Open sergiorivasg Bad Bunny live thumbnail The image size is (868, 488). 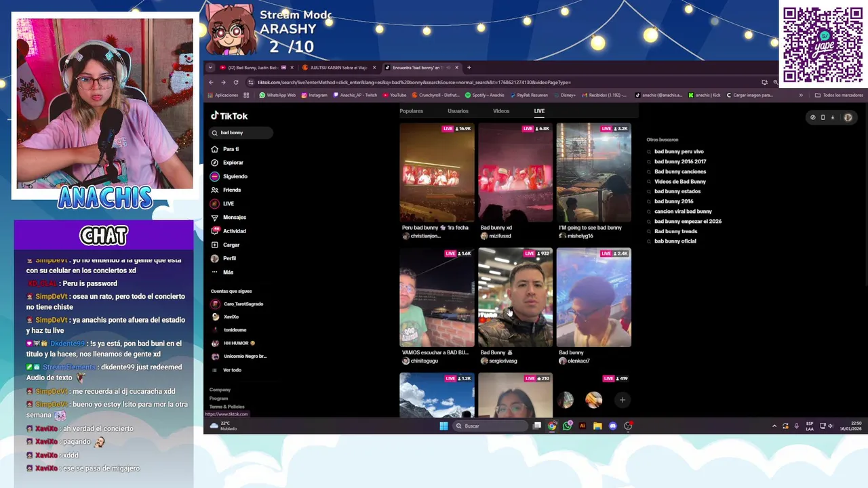tap(515, 298)
